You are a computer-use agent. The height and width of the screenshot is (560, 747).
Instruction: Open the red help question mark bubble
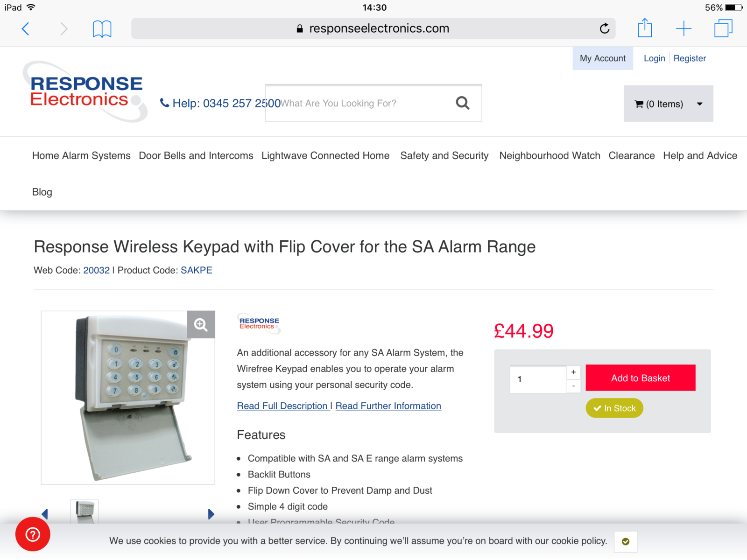[x=33, y=534]
